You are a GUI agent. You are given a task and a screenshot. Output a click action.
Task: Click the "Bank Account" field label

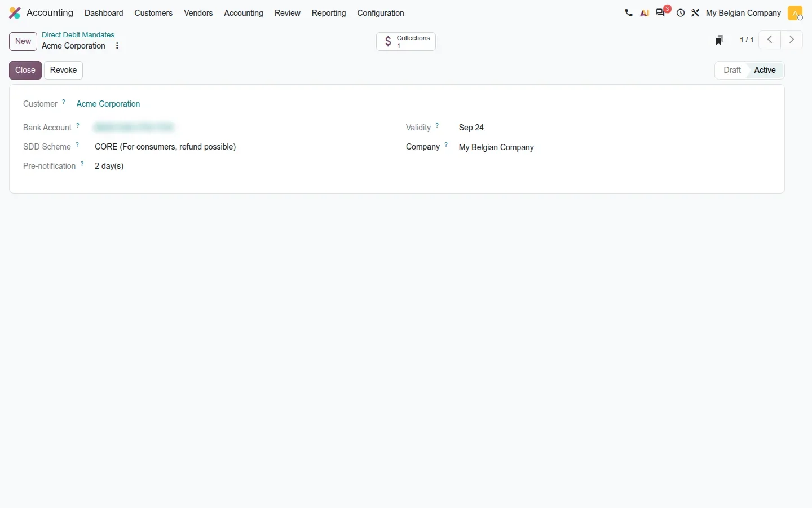pyautogui.click(x=47, y=128)
